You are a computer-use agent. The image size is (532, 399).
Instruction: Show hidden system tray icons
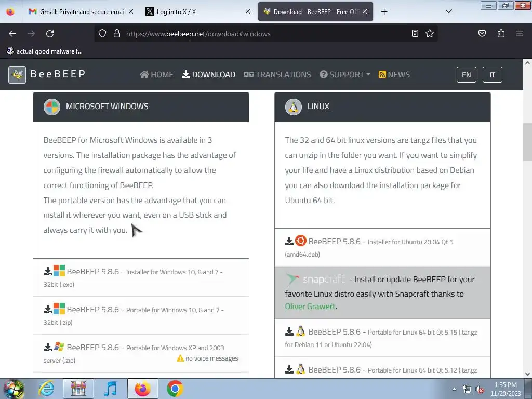(454, 389)
